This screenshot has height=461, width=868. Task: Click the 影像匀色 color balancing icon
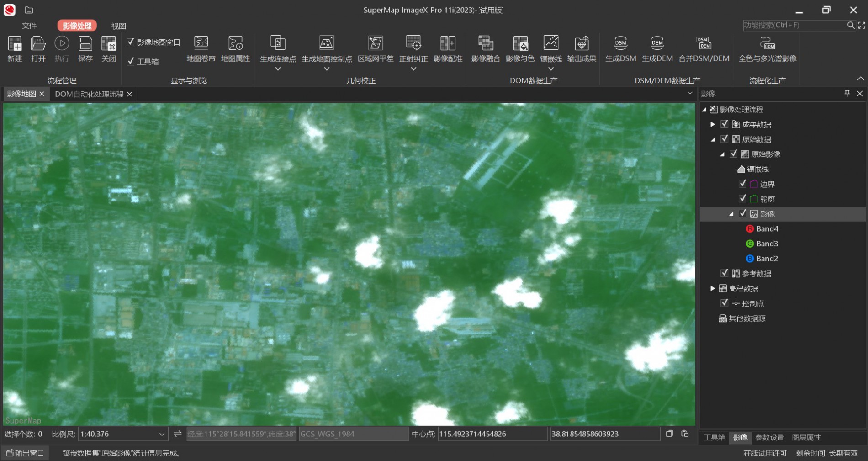(x=520, y=43)
